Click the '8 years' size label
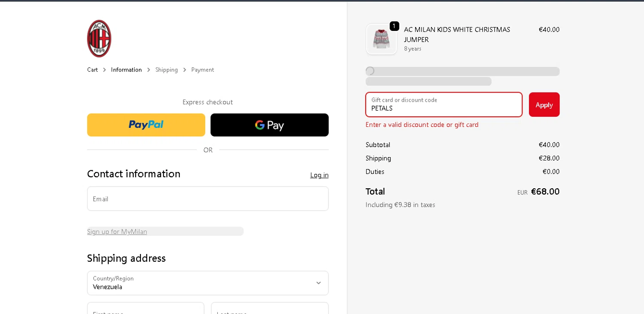644x314 pixels. pyautogui.click(x=413, y=49)
